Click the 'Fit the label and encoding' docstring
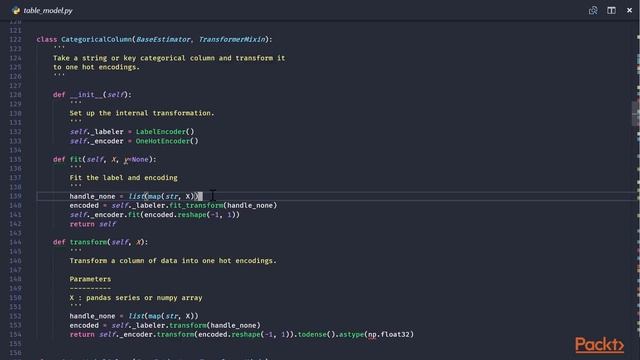This screenshot has width=640, height=360. click(x=123, y=178)
